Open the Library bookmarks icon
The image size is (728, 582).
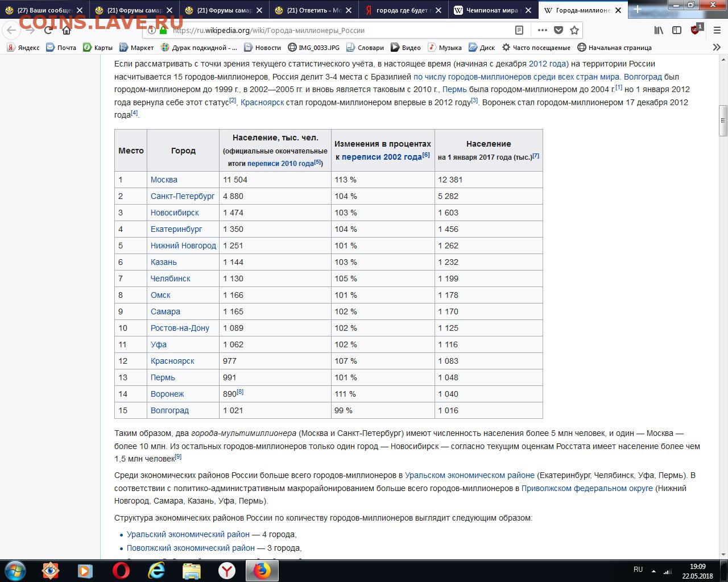[x=659, y=30]
